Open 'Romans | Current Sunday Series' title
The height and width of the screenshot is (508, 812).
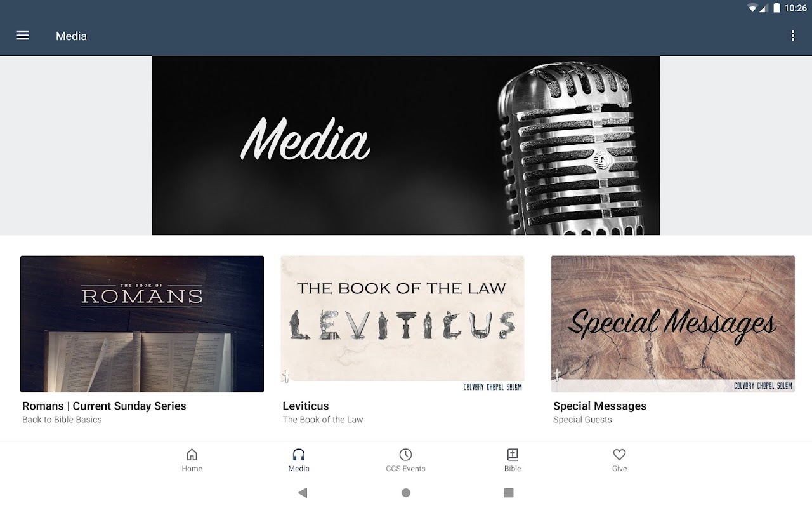104,406
